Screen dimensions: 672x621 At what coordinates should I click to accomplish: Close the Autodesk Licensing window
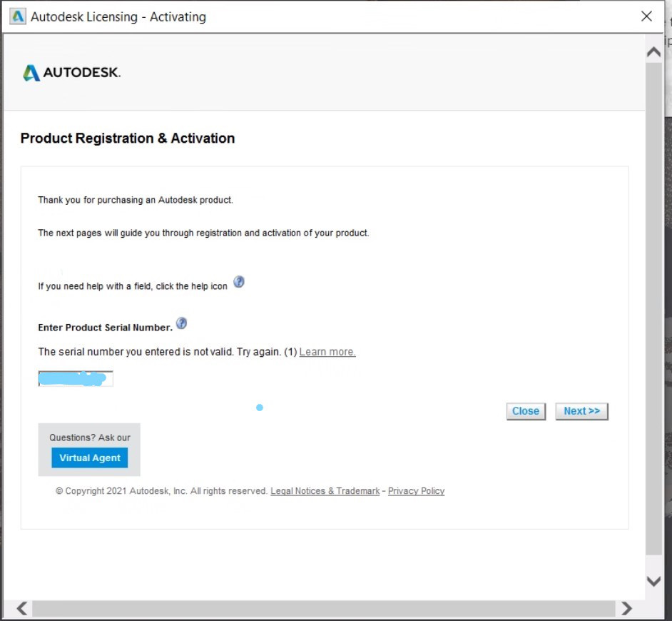[646, 16]
